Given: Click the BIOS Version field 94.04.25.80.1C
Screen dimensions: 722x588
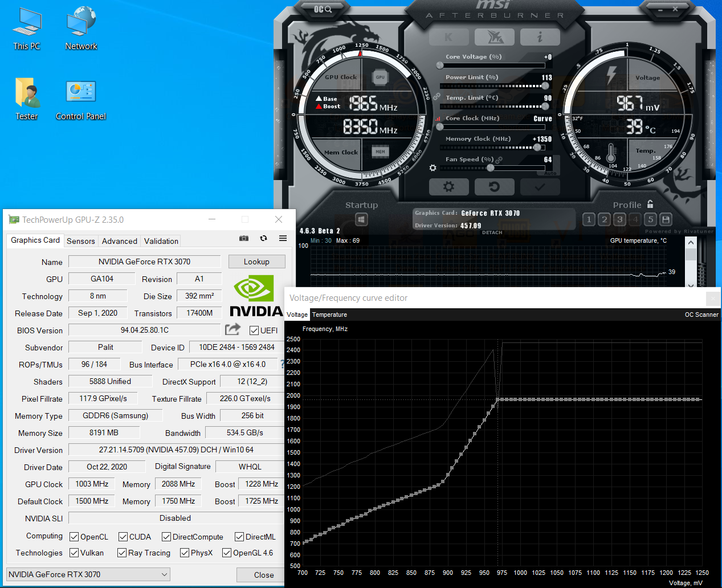Looking at the screenshot, I should click(145, 330).
